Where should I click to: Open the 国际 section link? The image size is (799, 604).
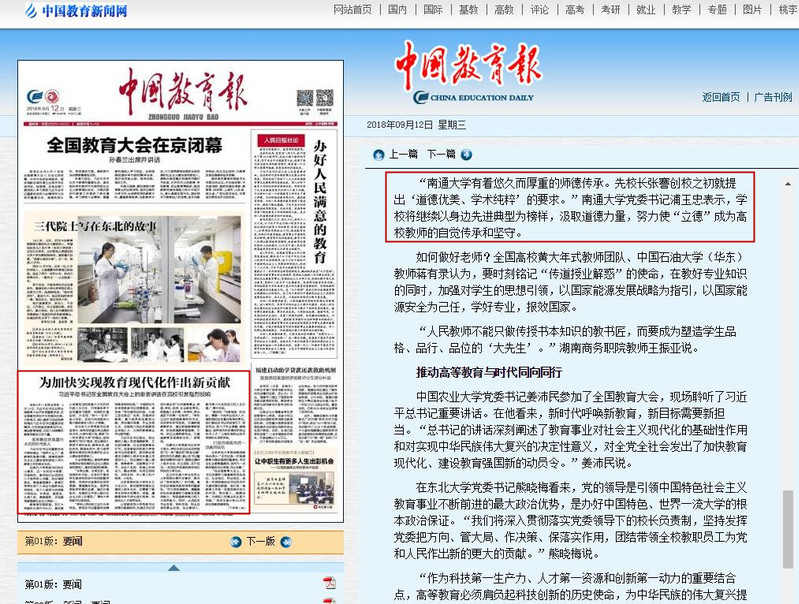coord(433,9)
